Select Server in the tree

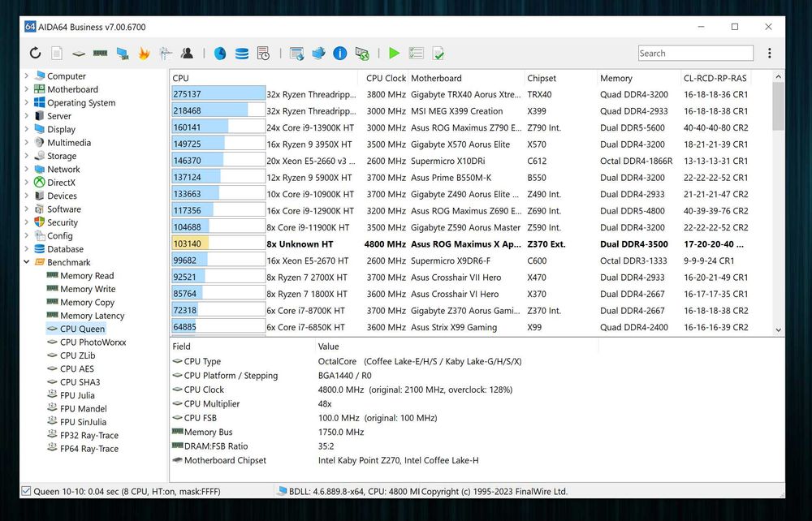[x=59, y=116]
